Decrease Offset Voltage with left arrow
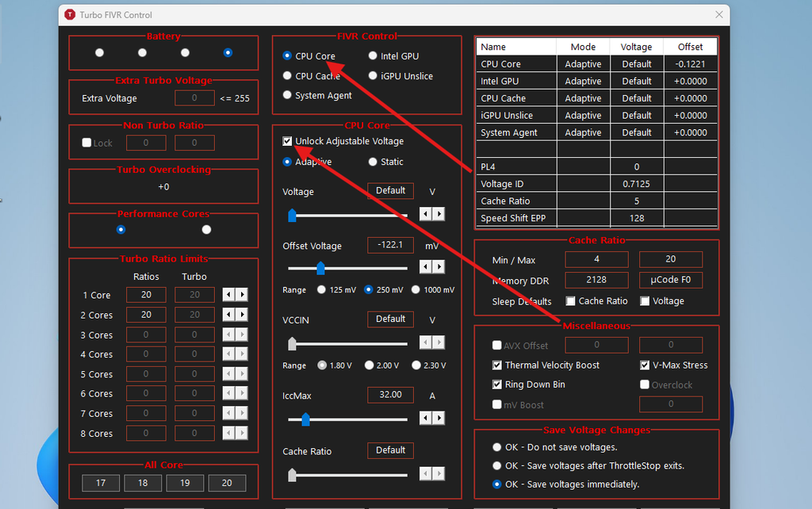The width and height of the screenshot is (812, 509). tap(425, 266)
